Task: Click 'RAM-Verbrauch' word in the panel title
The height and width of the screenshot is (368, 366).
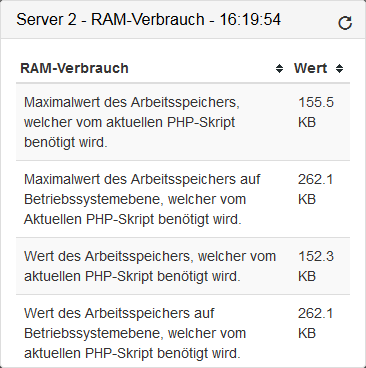Action: pos(148,19)
